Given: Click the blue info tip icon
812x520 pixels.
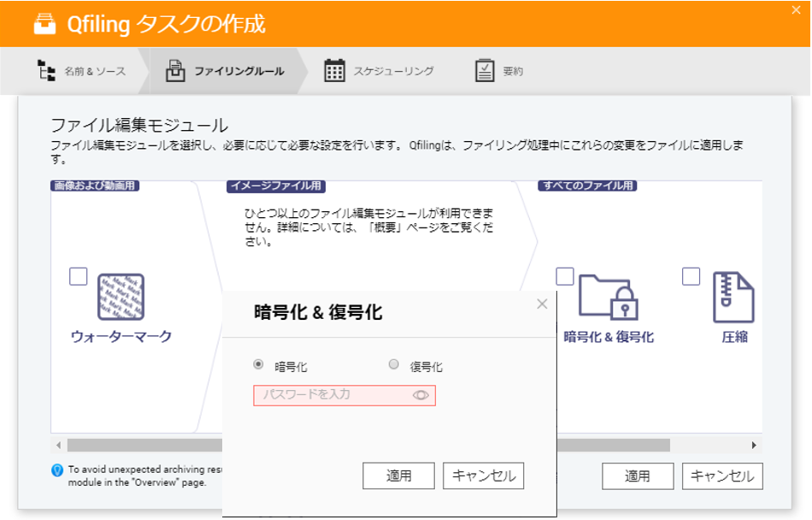Looking at the screenshot, I should point(57,470).
